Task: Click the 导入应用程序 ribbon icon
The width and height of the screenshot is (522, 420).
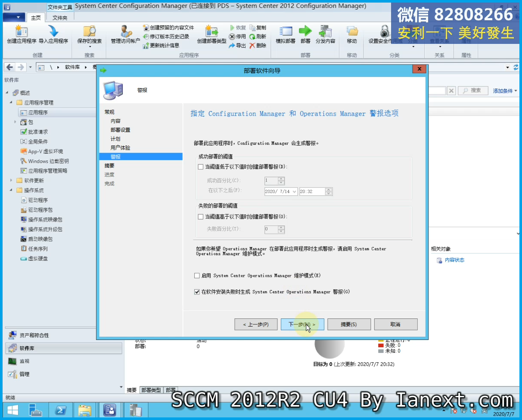Action: [x=53, y=35]
